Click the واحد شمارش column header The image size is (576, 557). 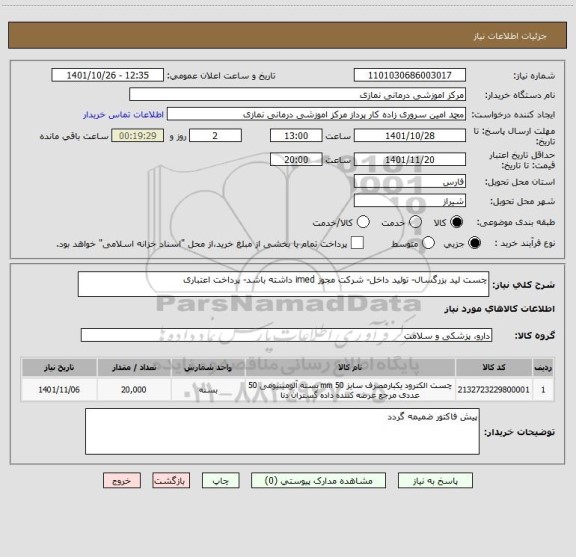pyautogui.click(x=208, y=367)
